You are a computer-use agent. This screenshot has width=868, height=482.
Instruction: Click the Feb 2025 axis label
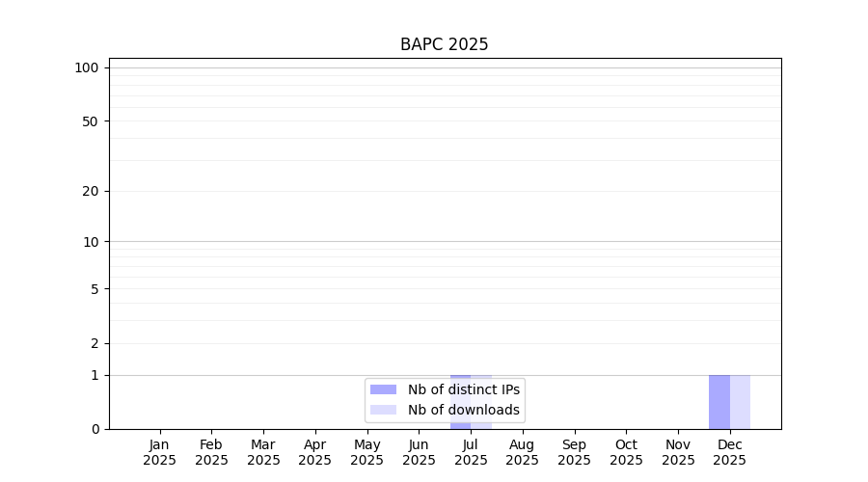tap(211, 452)
